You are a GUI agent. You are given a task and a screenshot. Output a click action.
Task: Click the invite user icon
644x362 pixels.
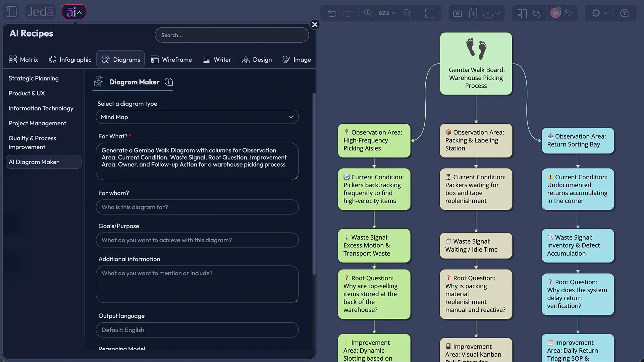pos(568,13)
